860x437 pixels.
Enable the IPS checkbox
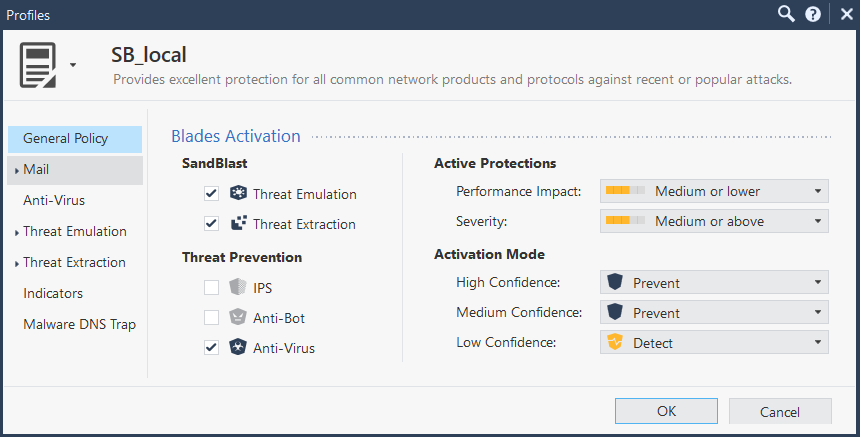(x=212, y=287)
